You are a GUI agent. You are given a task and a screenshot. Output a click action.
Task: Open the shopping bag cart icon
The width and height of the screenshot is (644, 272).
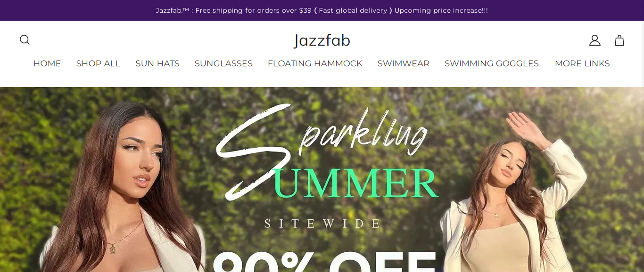point(619,40)
